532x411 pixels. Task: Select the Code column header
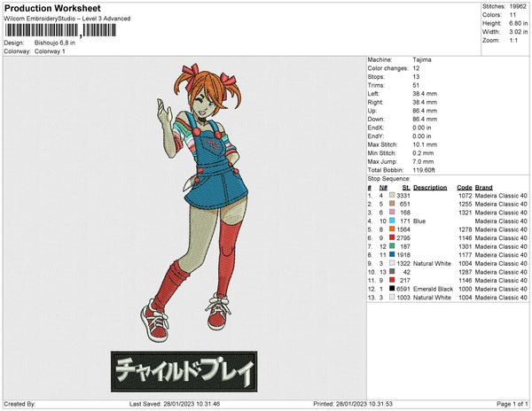tap(465, 188)
